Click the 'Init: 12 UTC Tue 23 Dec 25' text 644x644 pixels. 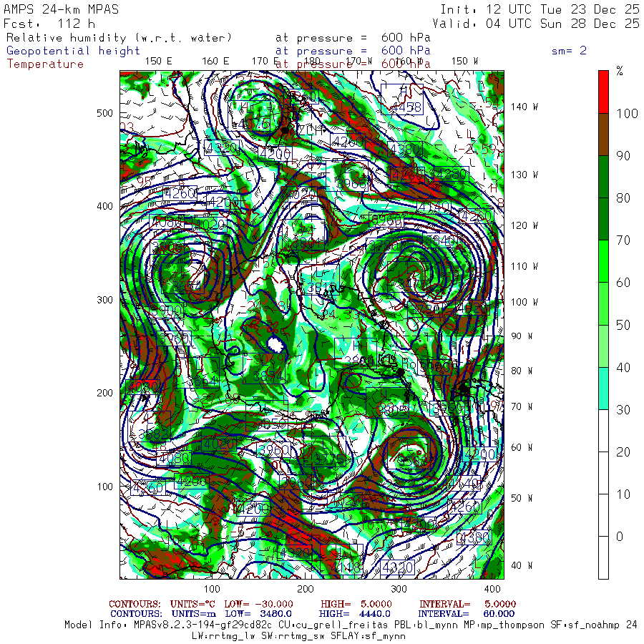click(x=540, y=9)
